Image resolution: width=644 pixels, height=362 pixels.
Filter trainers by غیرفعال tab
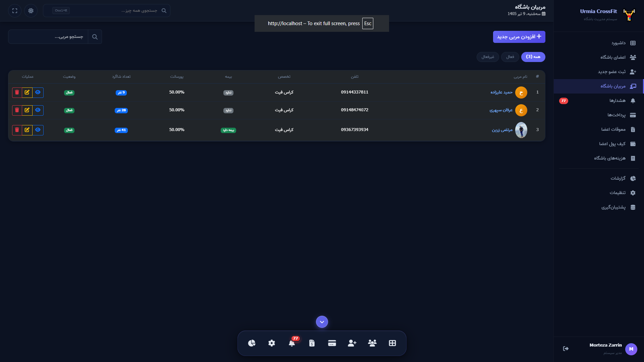tap(488, 57)
